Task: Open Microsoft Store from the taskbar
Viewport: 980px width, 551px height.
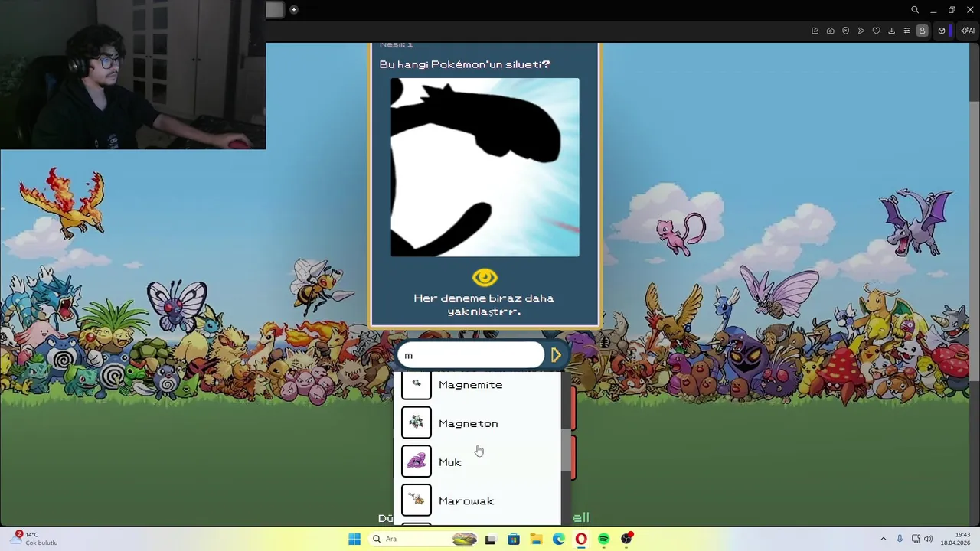Action: 513,539
